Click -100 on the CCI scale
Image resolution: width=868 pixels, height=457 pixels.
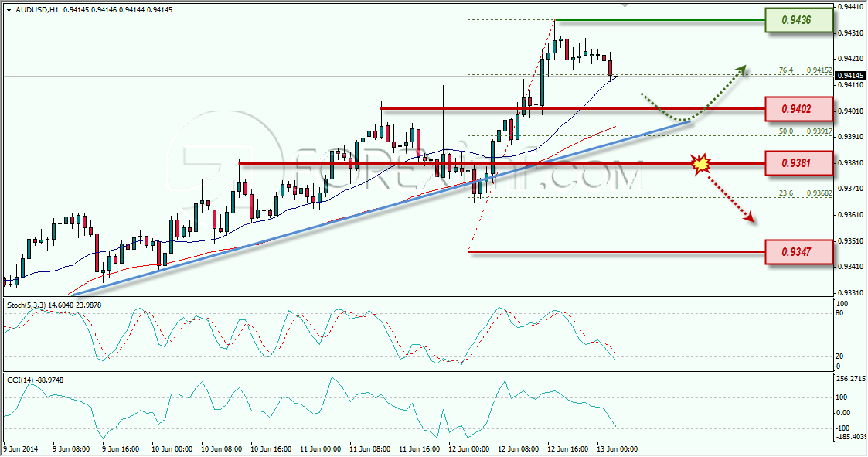[843, 428]
